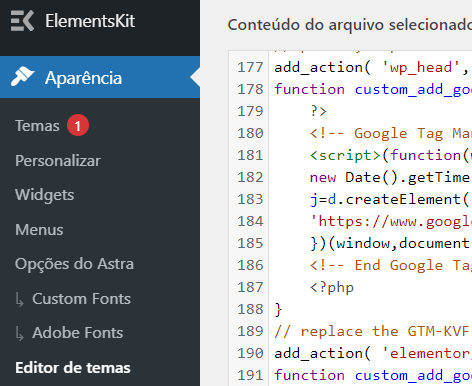Click line number 180 in gutter
The width and height of the screenshot is (472, 386).
point(250,133)
